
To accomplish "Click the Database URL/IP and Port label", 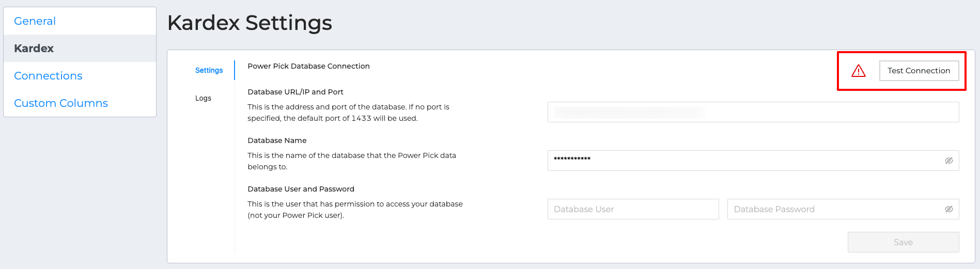I will [295, 92].
